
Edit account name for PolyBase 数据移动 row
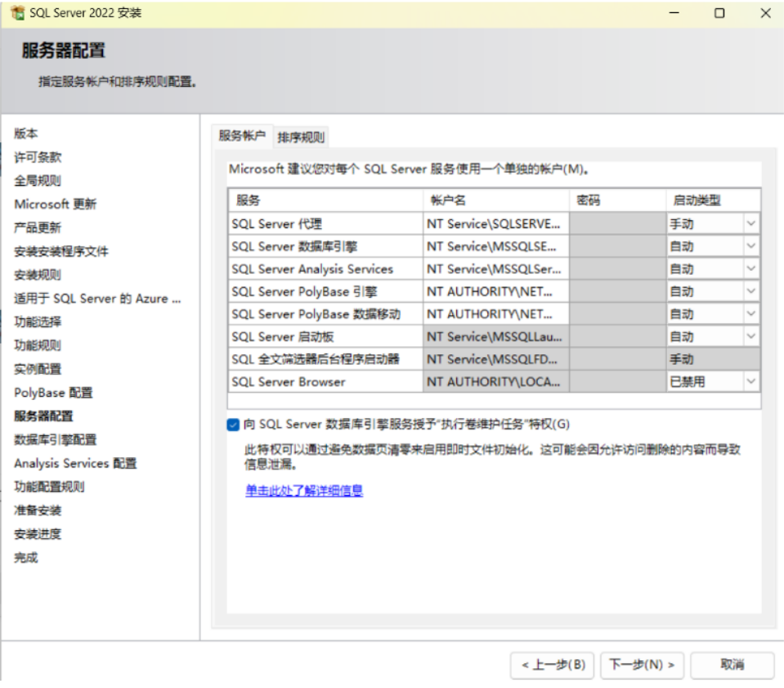pyautogui.click(x=496, y=313)
